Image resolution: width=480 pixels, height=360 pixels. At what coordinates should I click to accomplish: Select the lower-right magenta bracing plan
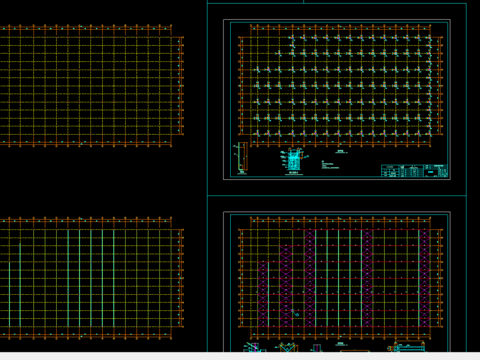[x=340, y=278]
